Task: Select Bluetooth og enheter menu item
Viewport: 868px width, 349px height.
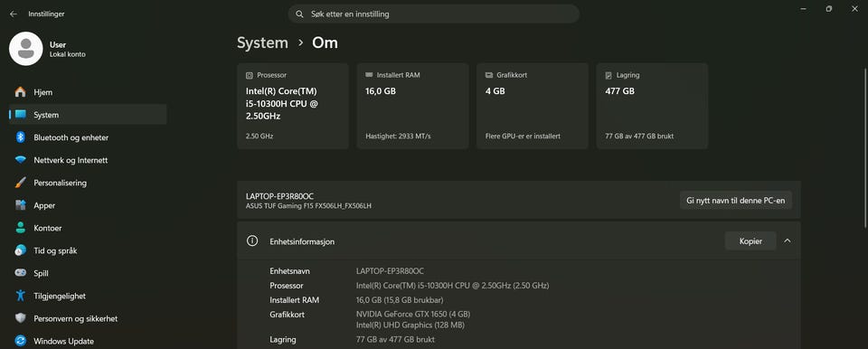Action: click(88, 137)
